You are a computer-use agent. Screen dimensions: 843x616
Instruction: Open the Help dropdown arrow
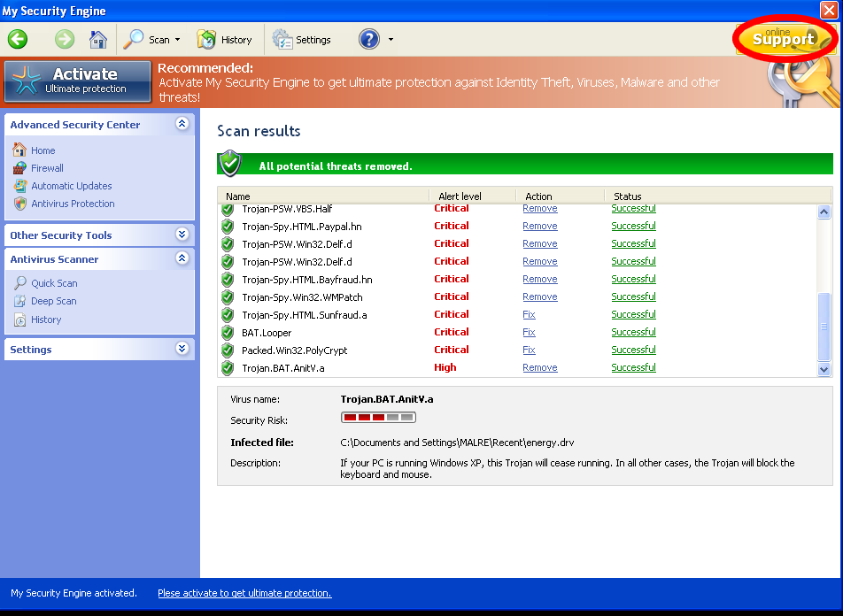391,40
